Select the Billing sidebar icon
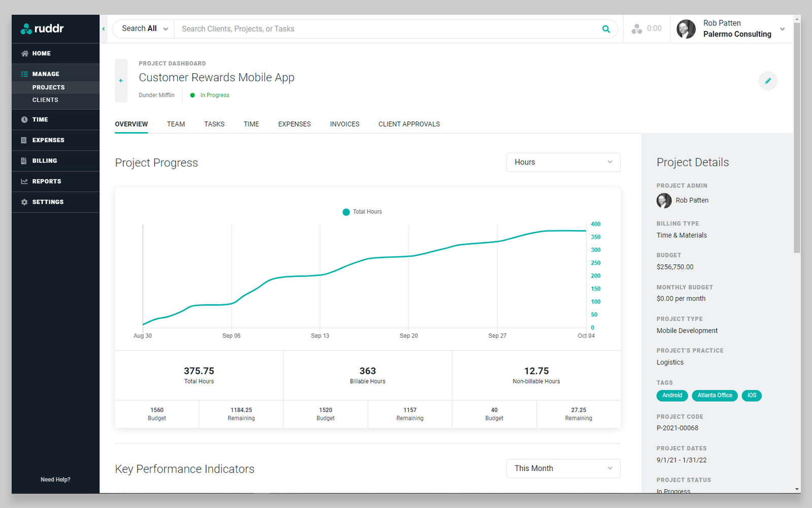The height and width of the screenshot is (508, 812). pyautogui.click(x=24, y=161)
